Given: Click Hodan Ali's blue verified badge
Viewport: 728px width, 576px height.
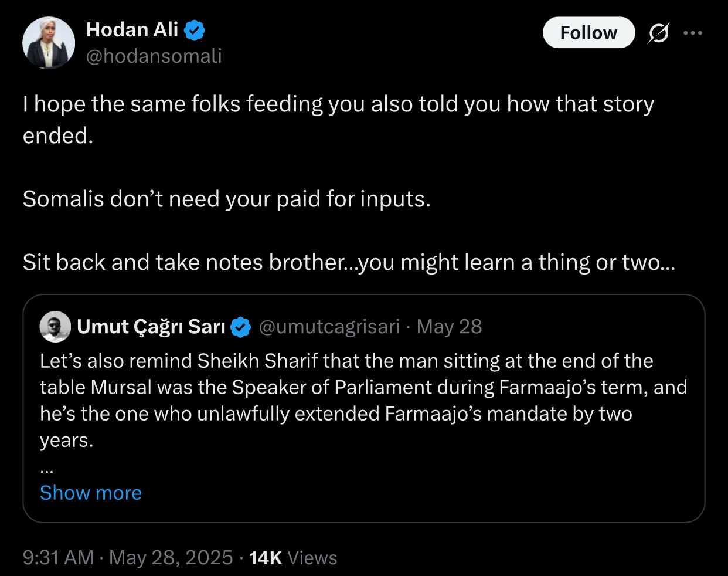Looking at the screenshot, I should click(195, 30).
